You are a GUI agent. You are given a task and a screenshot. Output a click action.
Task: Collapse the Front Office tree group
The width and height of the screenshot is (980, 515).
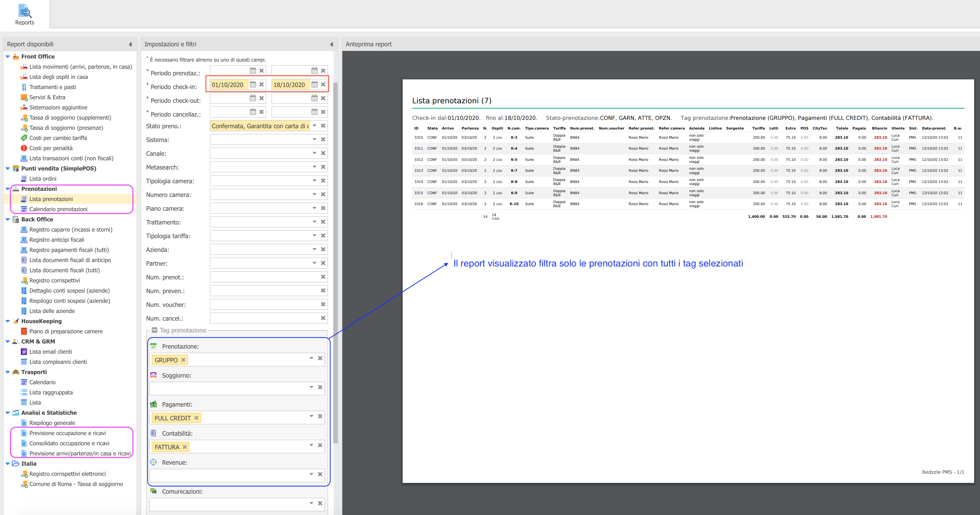click(x=8, y=57)
